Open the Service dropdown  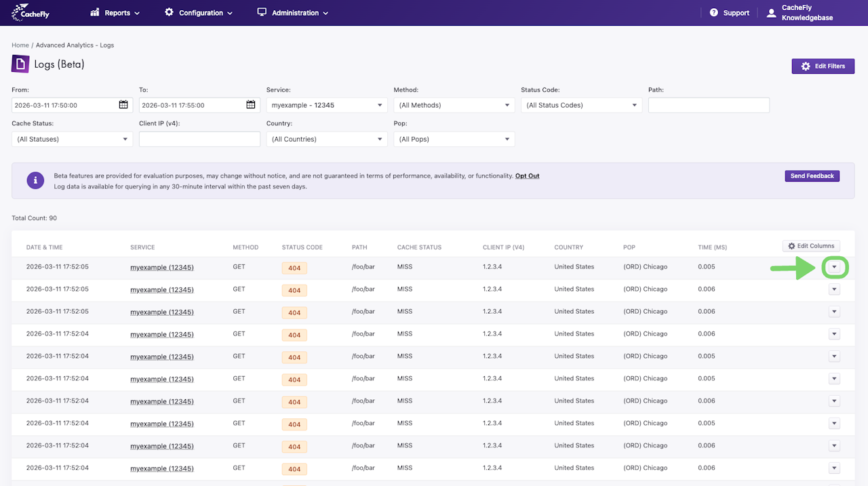pyautogui.click(x=327, y=105)
